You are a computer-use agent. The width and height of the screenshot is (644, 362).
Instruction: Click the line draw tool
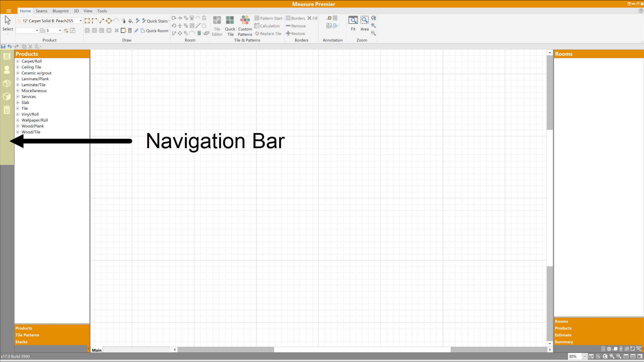(102, 21)
